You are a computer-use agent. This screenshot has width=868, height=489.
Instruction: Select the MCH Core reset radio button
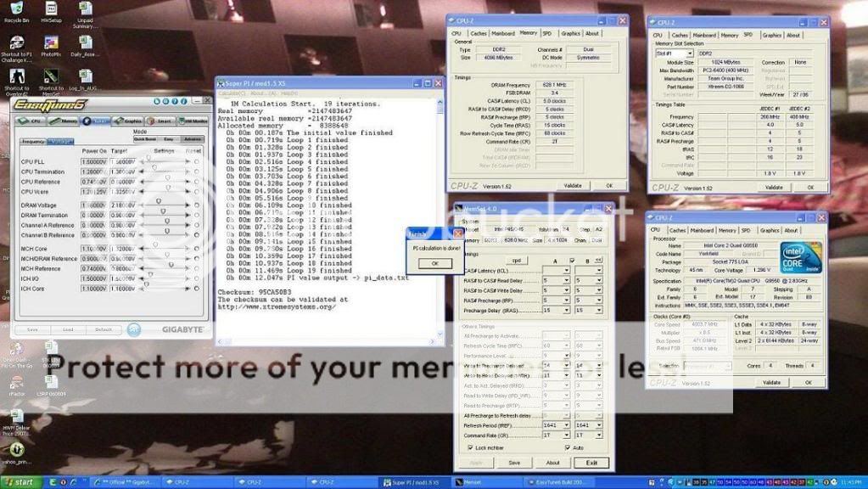pyautogui.click(x=197, y=249)
